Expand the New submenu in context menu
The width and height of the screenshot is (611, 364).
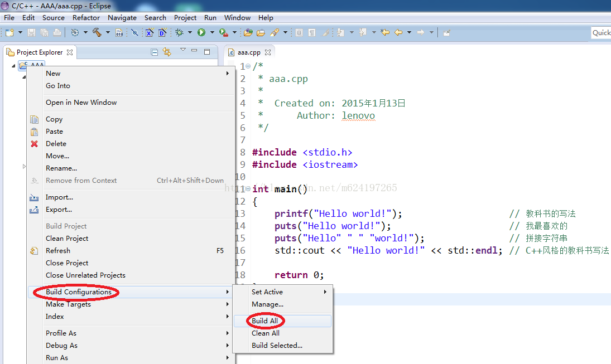click(x=131, y=74)
